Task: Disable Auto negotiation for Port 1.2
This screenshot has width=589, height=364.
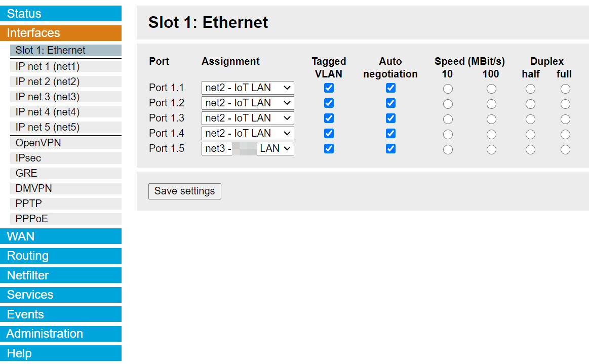Action: pos(390,103)
